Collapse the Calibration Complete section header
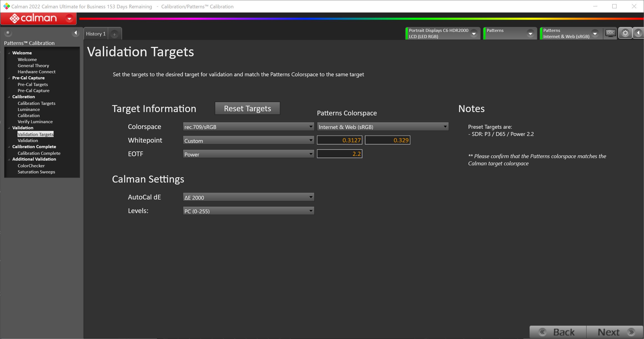Image resolution: width=644 pixels, height=339 pixels. tap(9, 147)
